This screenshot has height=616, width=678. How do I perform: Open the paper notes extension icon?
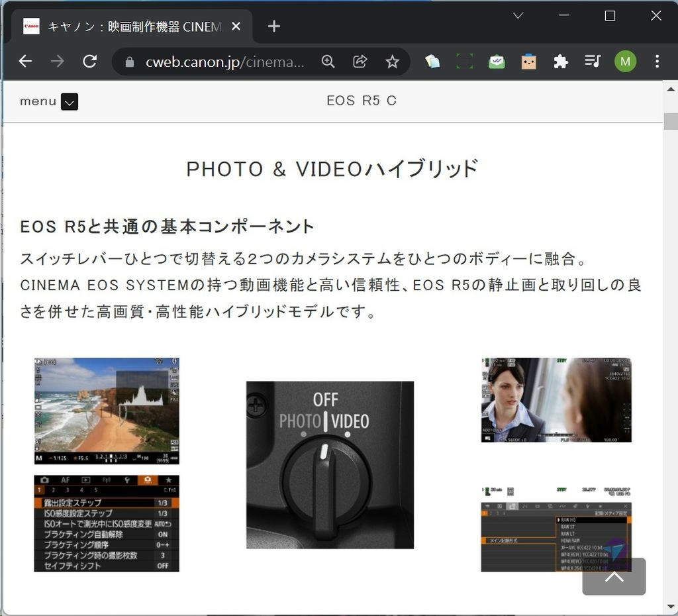click(432, 62)
